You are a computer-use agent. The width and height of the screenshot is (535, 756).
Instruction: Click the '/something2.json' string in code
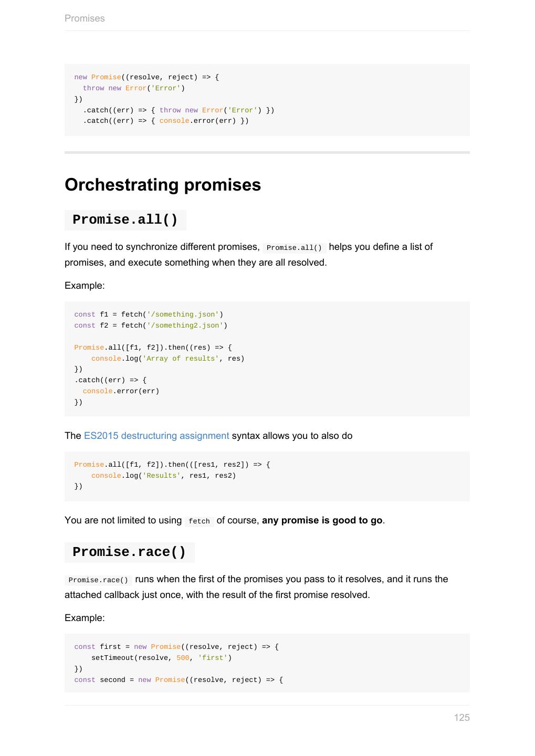(x=185, y=325)
